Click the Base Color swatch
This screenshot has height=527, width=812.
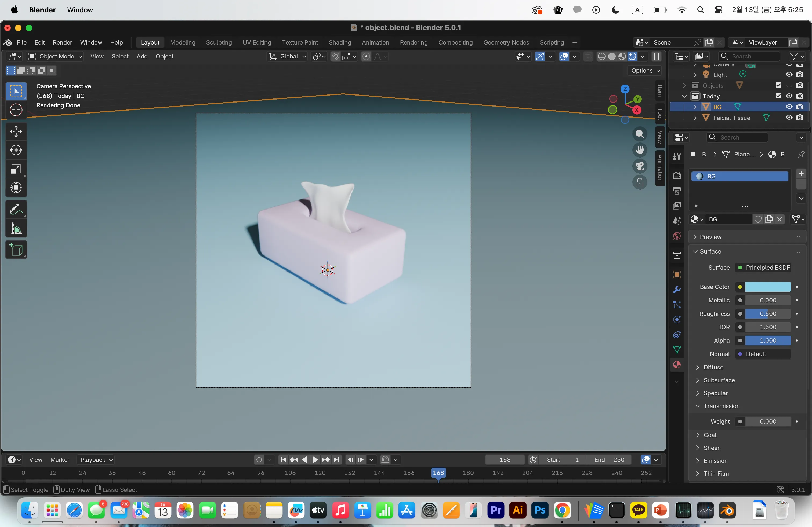(768, 287)
